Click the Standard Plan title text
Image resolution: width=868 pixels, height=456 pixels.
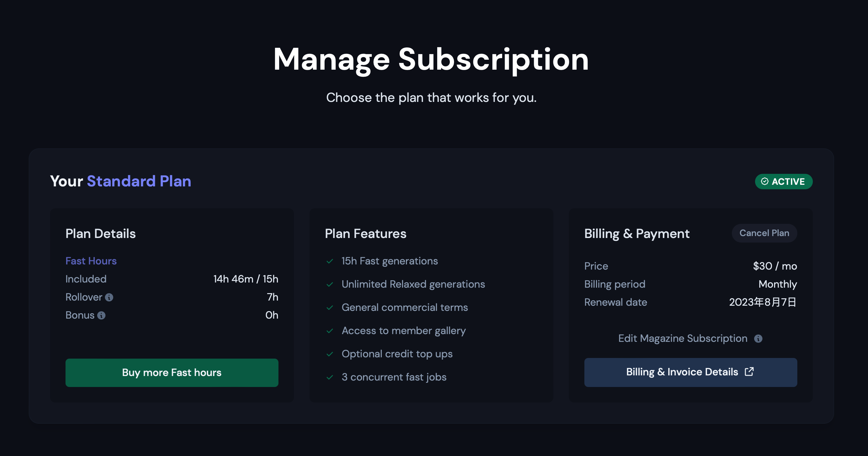pos(139,181)
